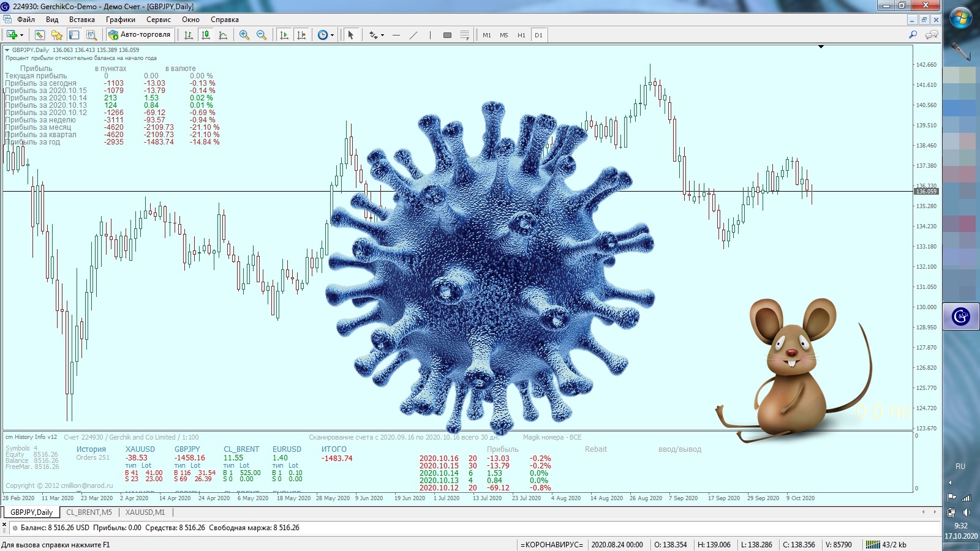Select the horizontal line drawing tool
980x551 pixels.
click(396, 35)
